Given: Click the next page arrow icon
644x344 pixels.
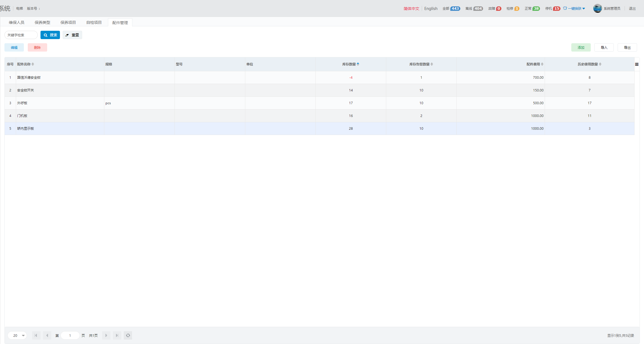Looking at the screenshot, I should (106, 335).
